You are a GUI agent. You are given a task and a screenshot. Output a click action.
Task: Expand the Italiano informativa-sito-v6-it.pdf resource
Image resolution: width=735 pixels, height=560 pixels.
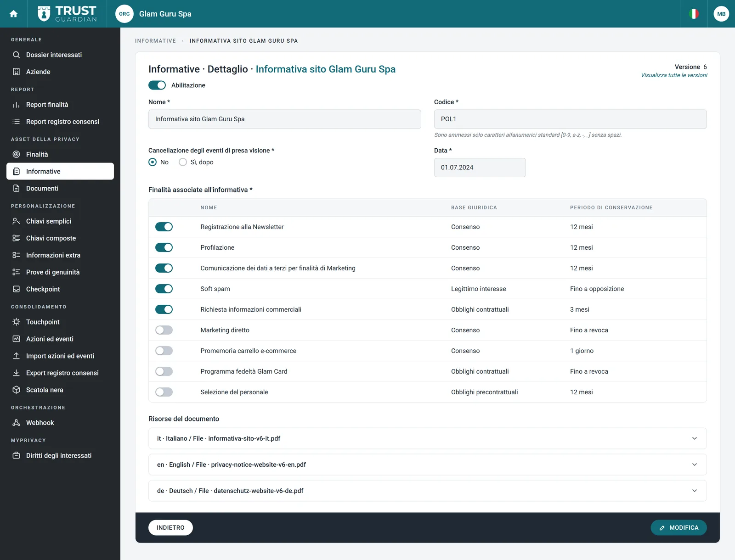(x=427, y=438)
